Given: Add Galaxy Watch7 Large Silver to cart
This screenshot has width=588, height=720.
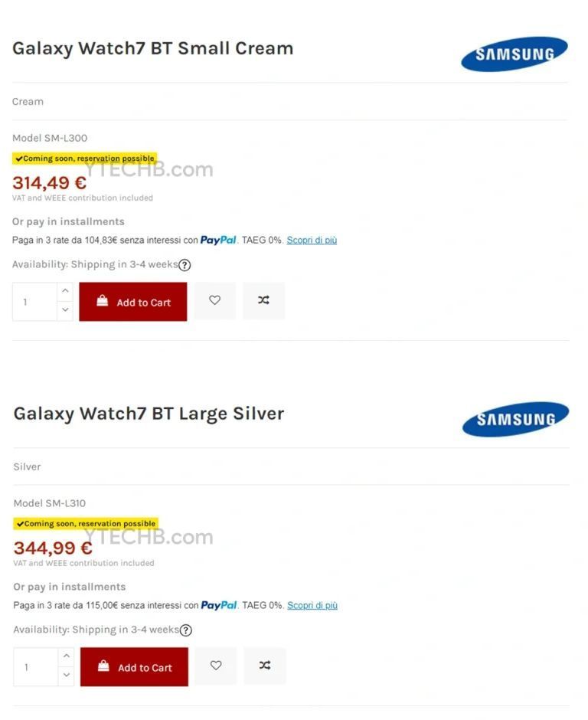Looking at the screenshot, I should (135, 667).
